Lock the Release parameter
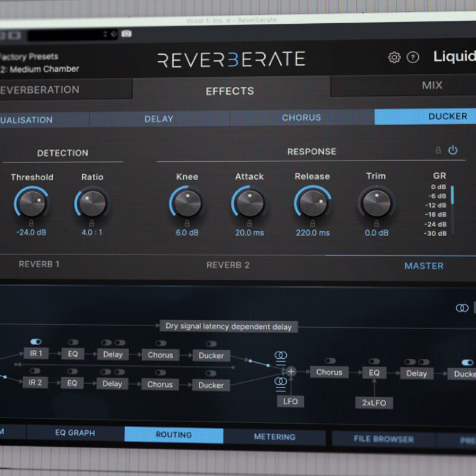 click(x=312, y=224)
